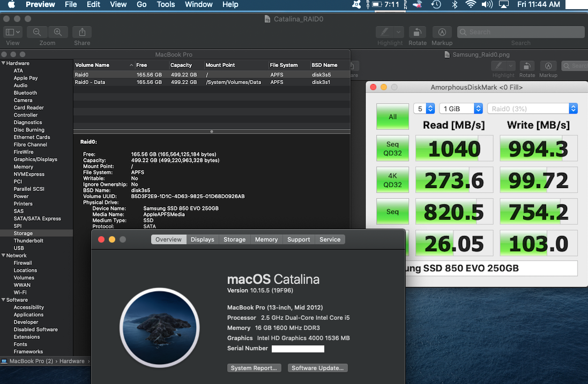
Task: Click the Zoom In magnifier in Preview toolbar
Action: point(58,32)
